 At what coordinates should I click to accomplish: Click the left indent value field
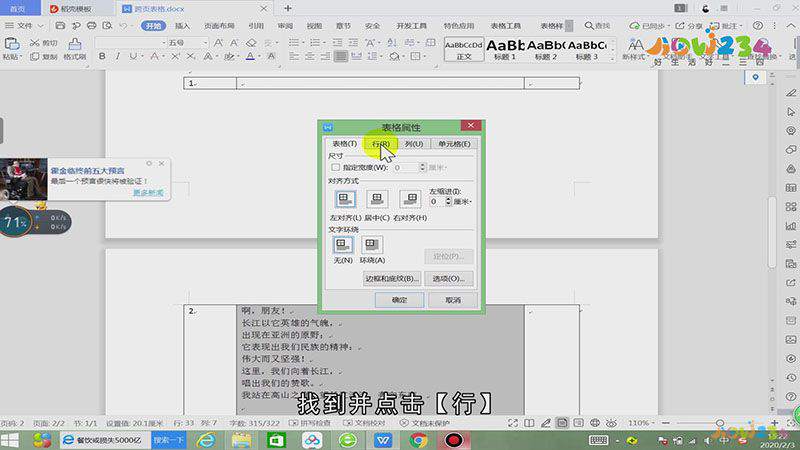point(436,202)
